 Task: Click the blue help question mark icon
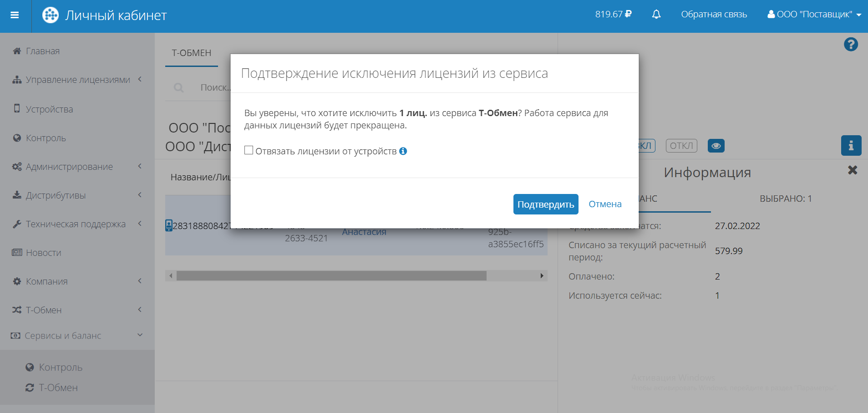tap(850, 45)
